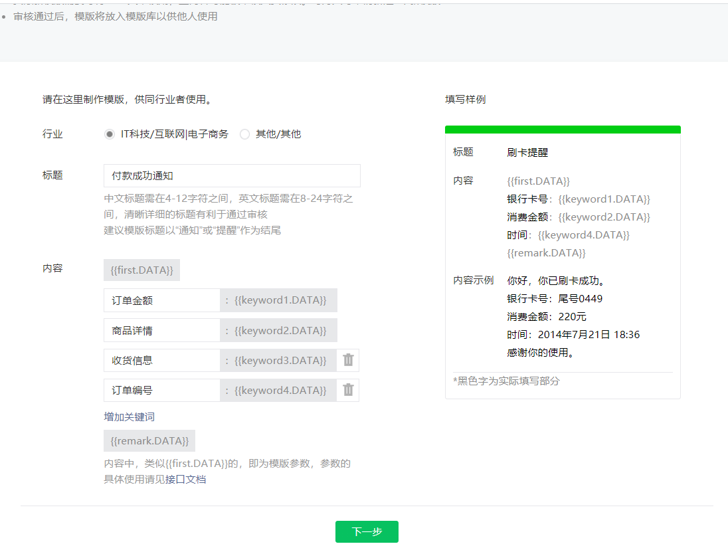Click {{keyword3.DATA}} placeholder next to 收货信息
The height and width of the screenshot is (560, 728).
pyautogui.click(x=280, y=360)
